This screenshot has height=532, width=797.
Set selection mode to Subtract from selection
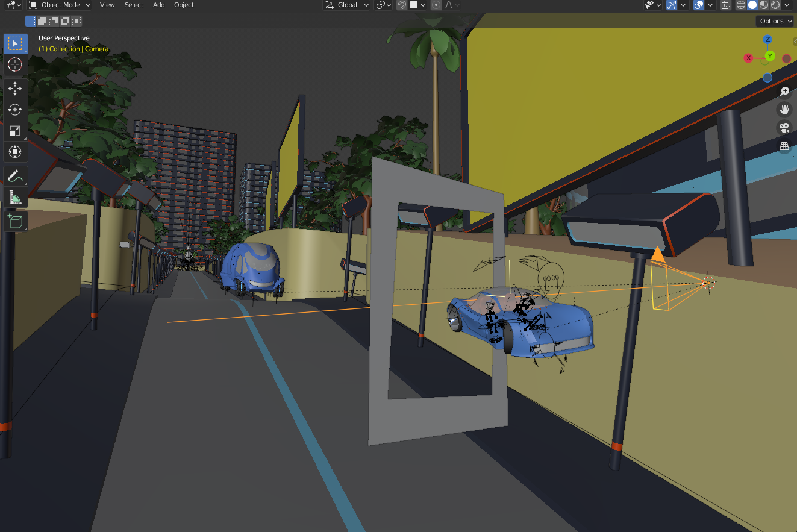54,21
